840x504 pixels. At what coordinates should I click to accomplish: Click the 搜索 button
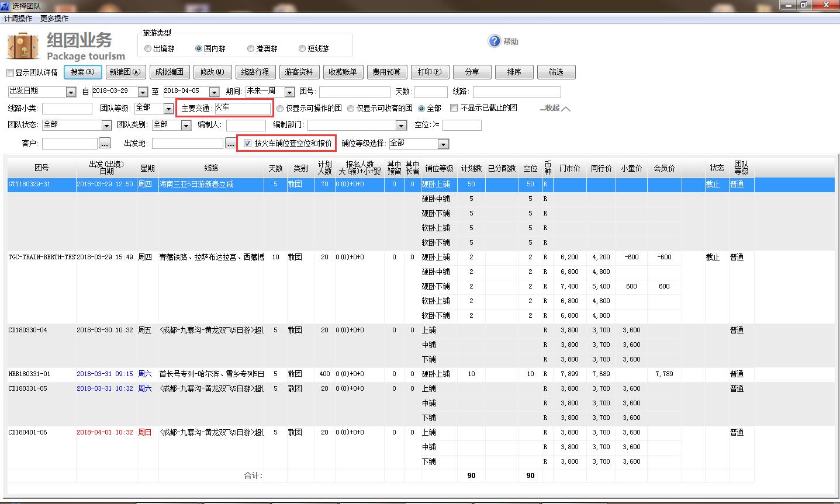pyautogui.click(x=82, y=72)
